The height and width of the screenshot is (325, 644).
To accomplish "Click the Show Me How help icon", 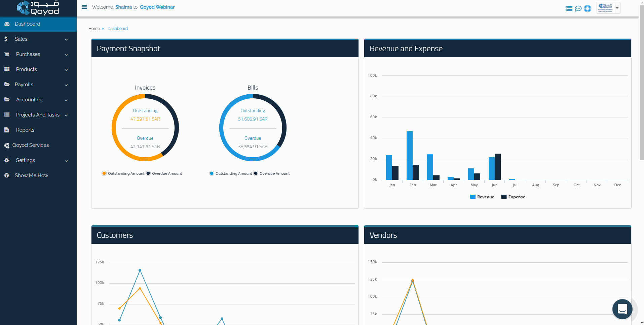I will [7, 175].
